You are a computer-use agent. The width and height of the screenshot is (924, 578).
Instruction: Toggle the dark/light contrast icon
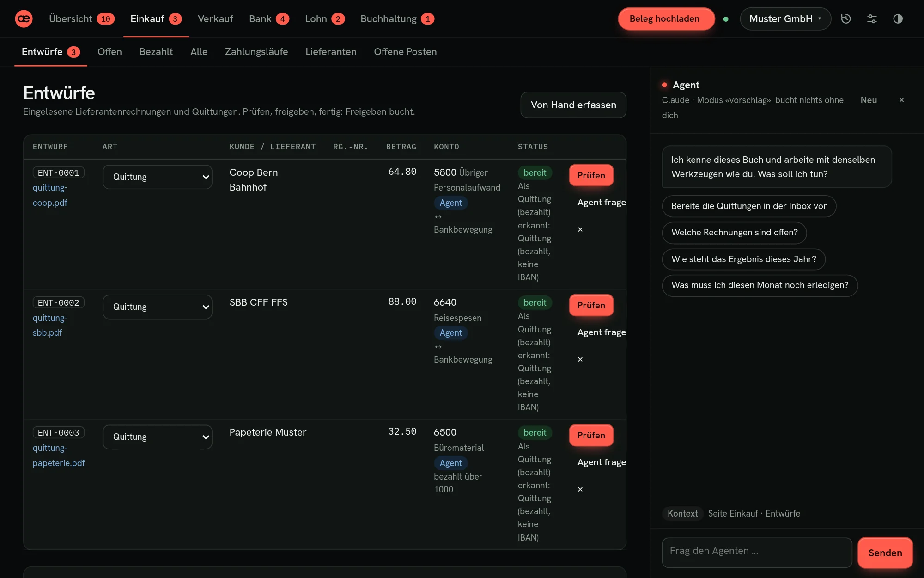[x=898, y=19]
